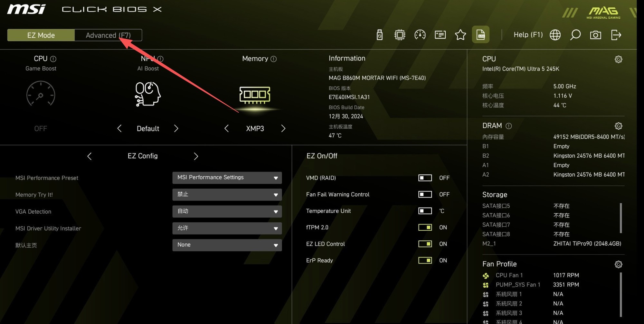Disable the fTPM 2.0 switch
The height and width of the screenshot is (324, 644).
click(425, 227)
